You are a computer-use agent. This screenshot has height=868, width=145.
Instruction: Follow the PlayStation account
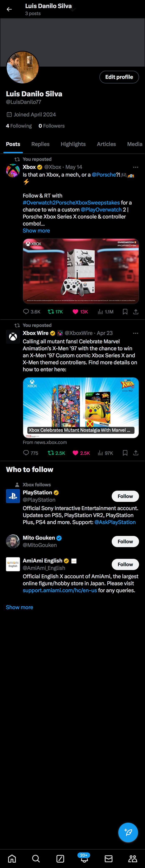[x=125, y=496]
